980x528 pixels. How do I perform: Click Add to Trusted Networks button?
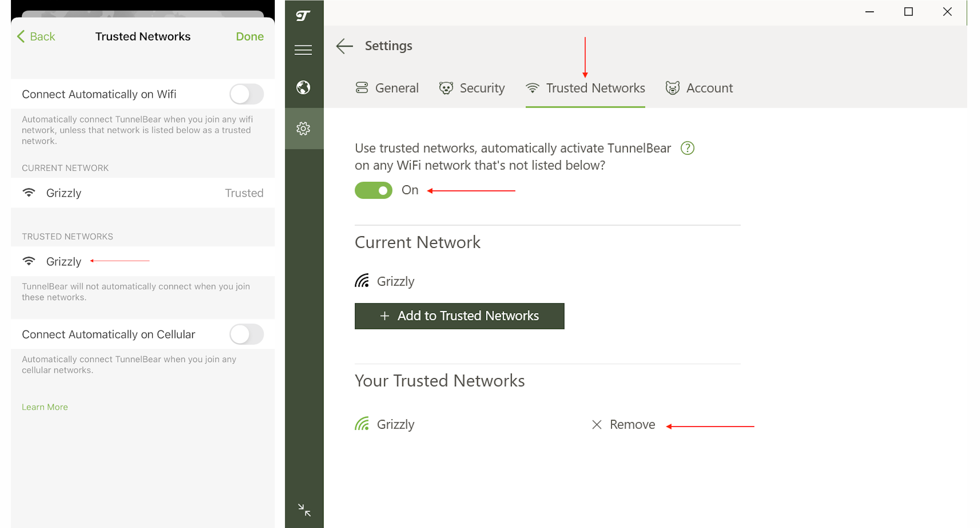(459, 316)
